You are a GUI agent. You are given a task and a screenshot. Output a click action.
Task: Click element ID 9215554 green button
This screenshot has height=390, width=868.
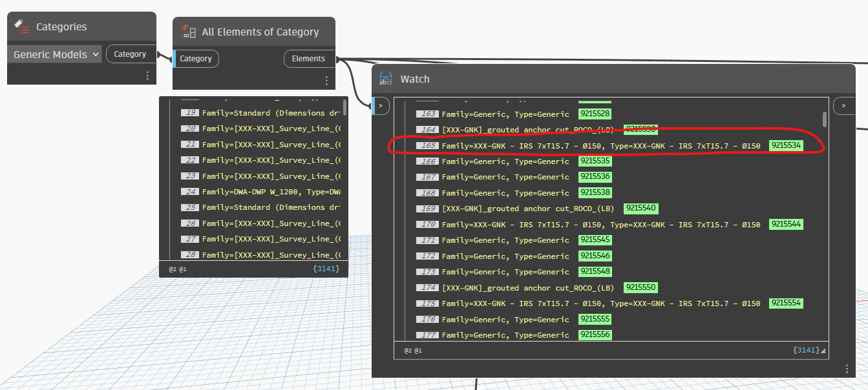(x=786, y=303)
